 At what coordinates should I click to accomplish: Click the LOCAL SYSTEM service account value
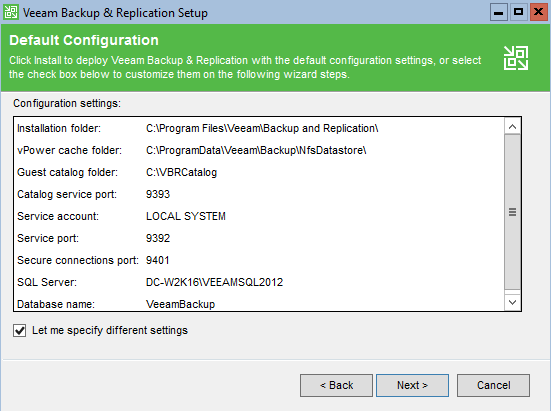point(186,216)
